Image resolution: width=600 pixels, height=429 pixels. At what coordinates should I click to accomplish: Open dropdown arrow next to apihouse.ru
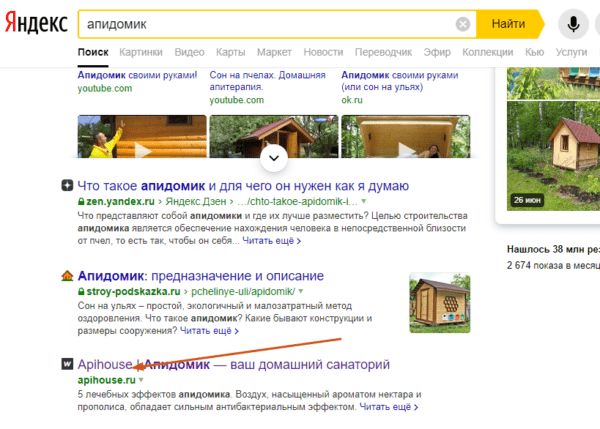tap(141, 380)
